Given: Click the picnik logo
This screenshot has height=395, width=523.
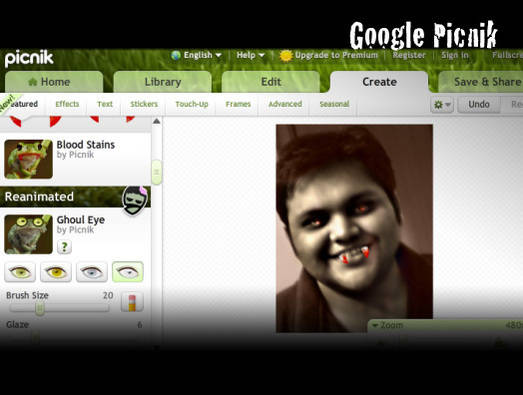Looking at the screenshot, I should 29,58.
